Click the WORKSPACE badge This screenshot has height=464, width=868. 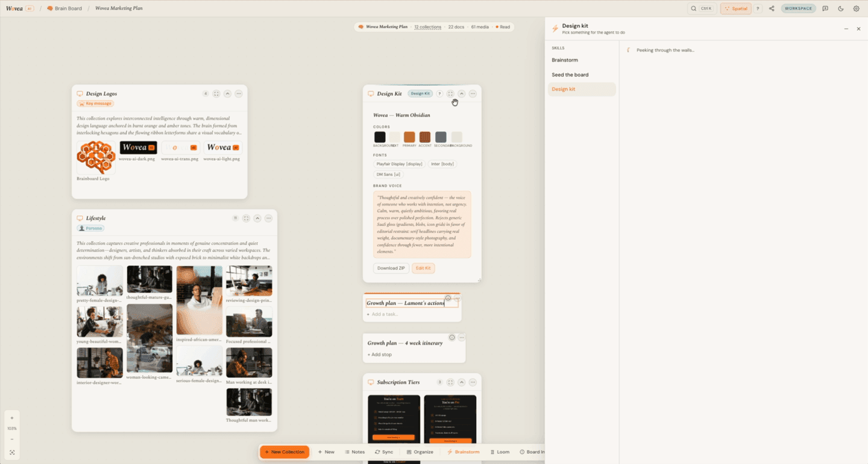(x=799, y=8)
